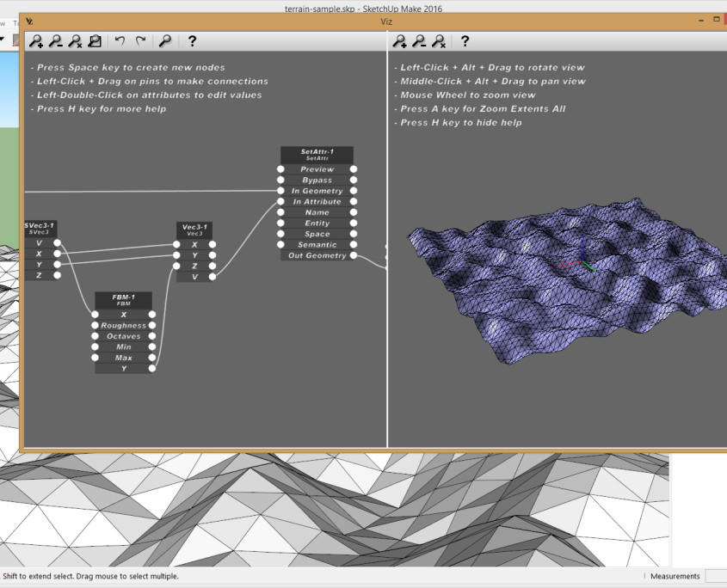
Task: Click the Out Geometry pin of SetAttr-1
Action: [353, 255]
